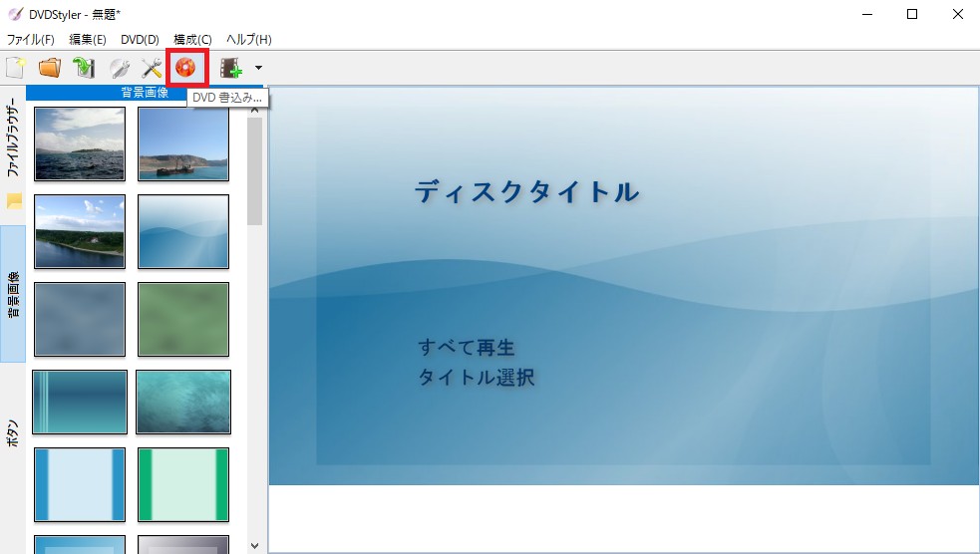
Task: Click the New project icon
Action: (x=15, y=68)
